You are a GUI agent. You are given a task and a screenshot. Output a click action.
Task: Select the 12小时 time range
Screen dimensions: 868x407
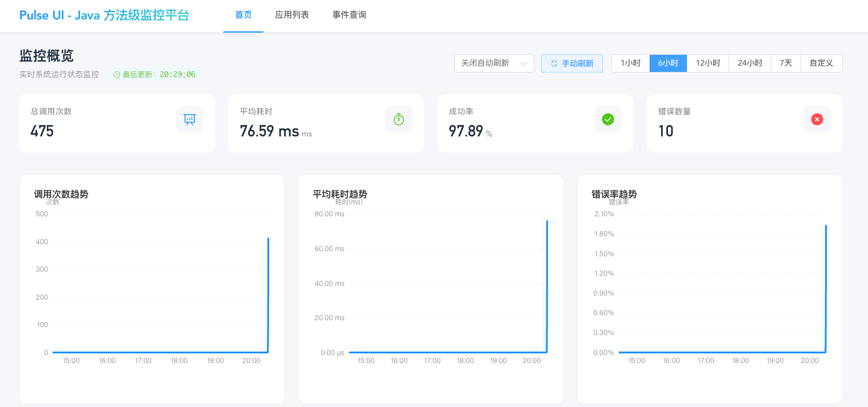[708, 63]
